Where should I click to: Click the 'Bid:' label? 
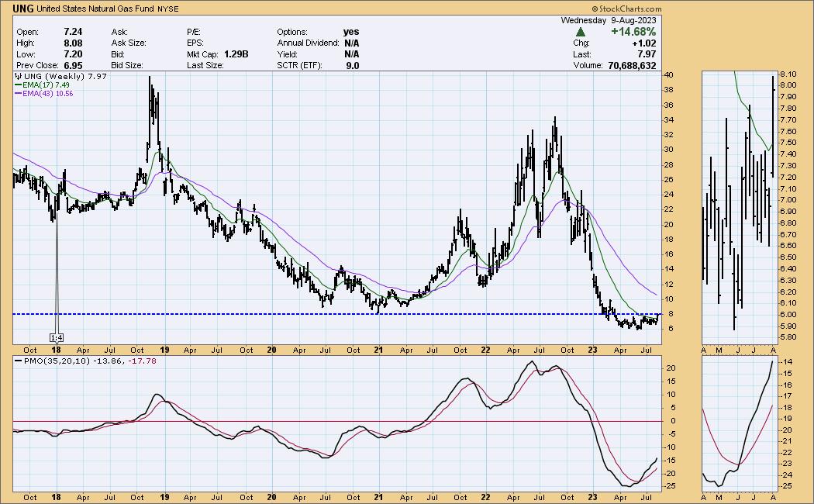(118, 54)
